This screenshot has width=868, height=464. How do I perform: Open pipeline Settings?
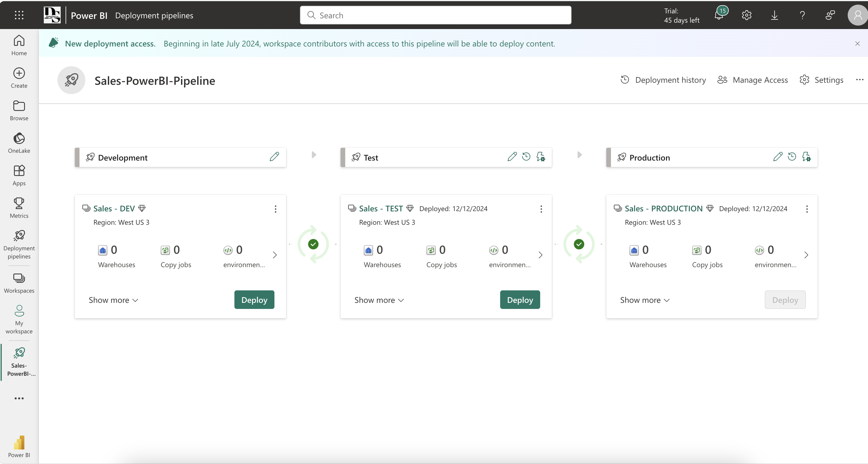point(822,80)
